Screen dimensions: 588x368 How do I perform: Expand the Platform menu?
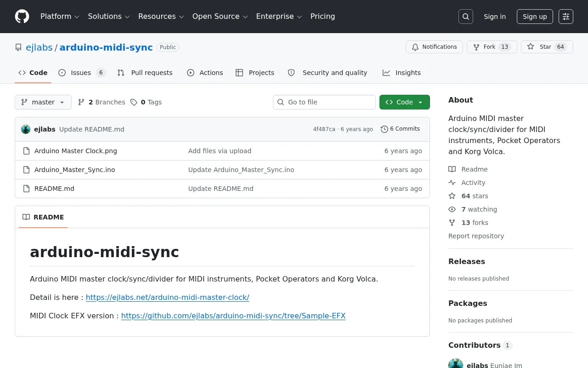coord(60,17)
